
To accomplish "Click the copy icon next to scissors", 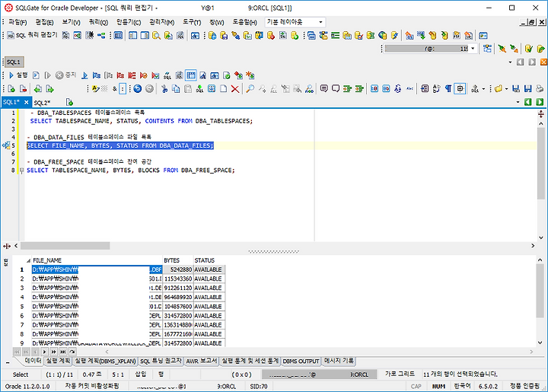I will (176, 89).
